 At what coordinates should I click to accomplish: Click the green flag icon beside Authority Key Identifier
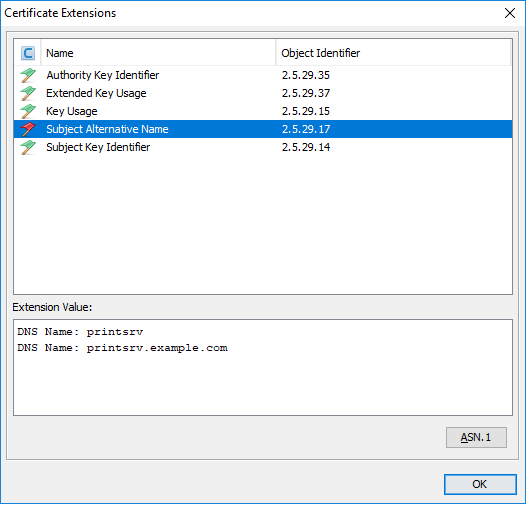coord(28,75)
